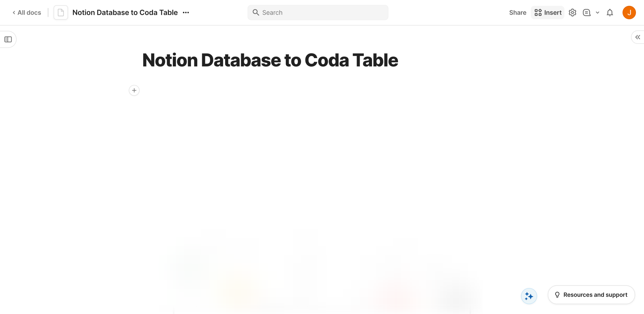Go back to All docs
This screenshot has width=644, height=314.
pyautogui.click(x=27, y=13)
